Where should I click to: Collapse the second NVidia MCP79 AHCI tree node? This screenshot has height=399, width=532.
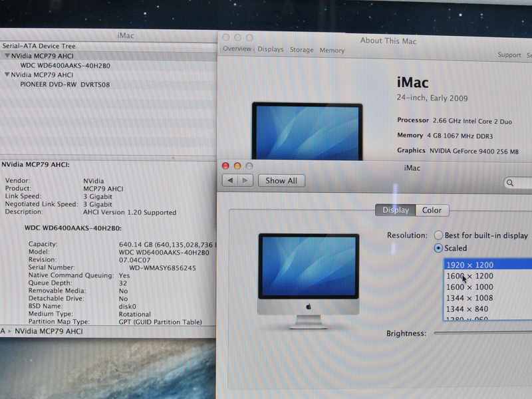coord(7,74)
